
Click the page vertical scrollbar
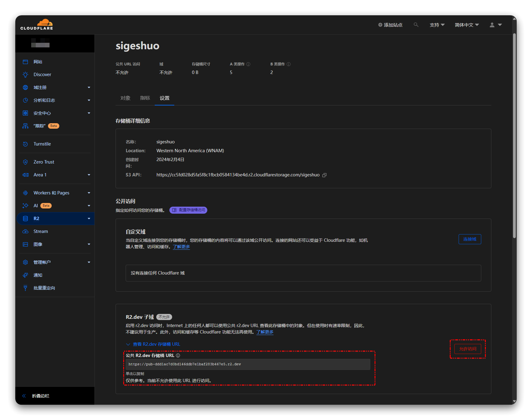(x=514, y=136)
